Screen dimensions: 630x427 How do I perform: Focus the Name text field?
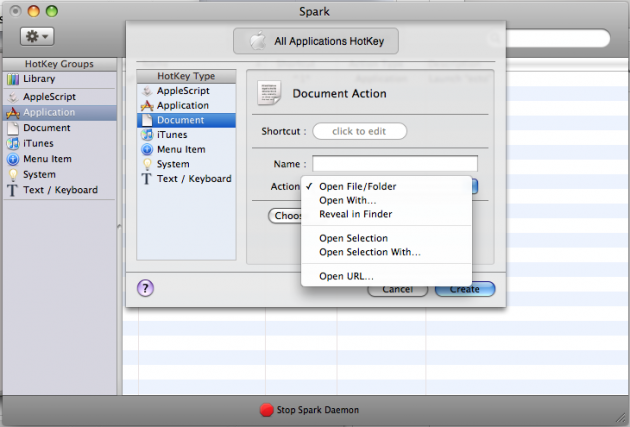(x=395, y=164)
